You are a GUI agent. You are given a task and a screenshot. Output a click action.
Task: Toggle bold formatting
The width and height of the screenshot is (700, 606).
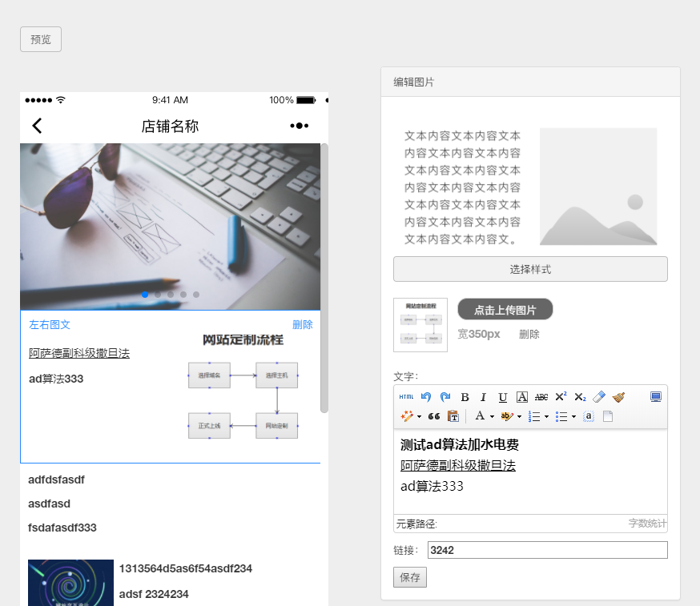click(x=465, y=397)
